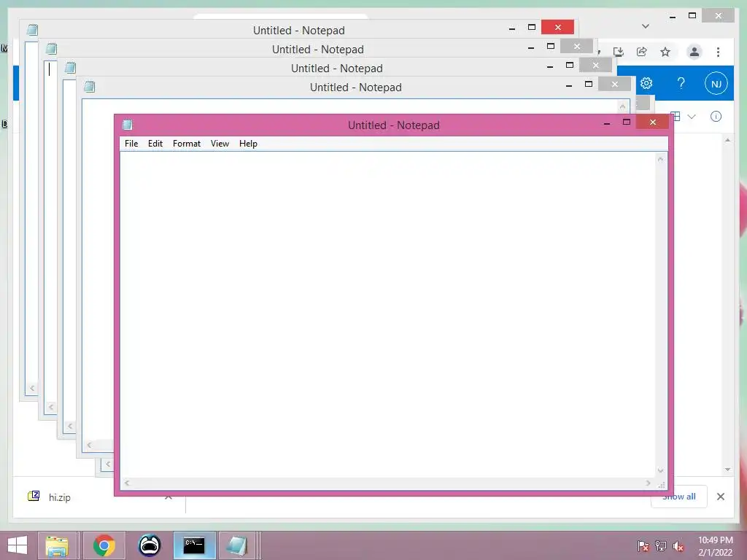Screen dimensions: 747x560
Task: Open Format menu in front Notepad
Action: (186, 144)
